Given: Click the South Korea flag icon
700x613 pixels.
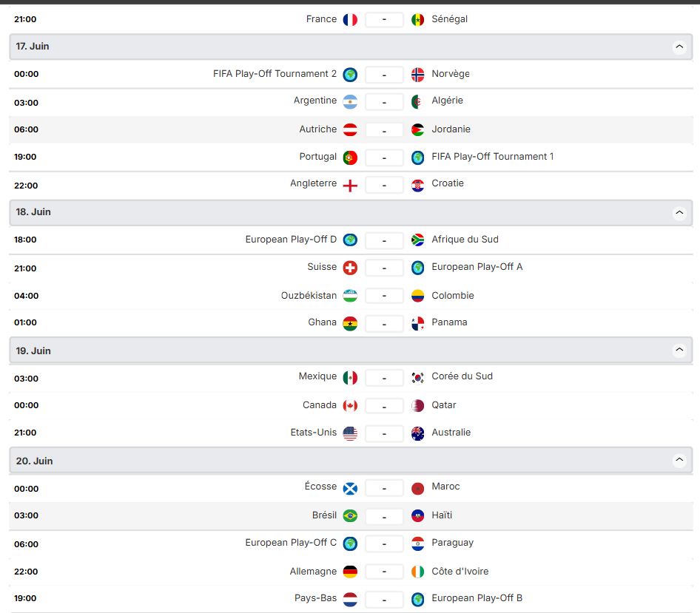Looking at the screenshot, I should tap(418, 378).
